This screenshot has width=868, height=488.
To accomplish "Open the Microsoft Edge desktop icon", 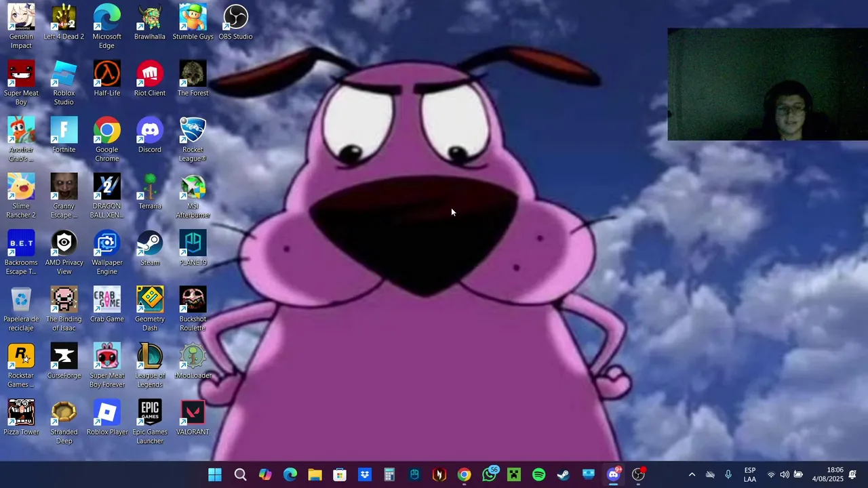I will click(x=106, y=26).
